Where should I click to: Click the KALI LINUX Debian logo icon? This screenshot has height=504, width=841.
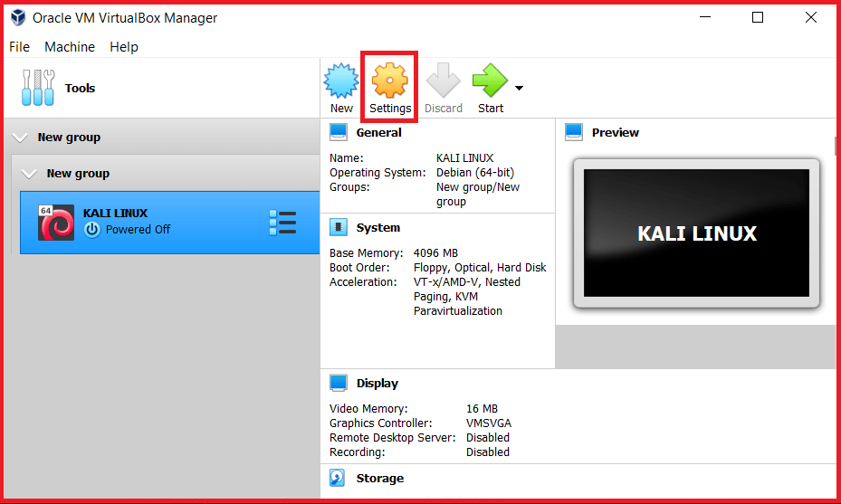tap(56, 223)
